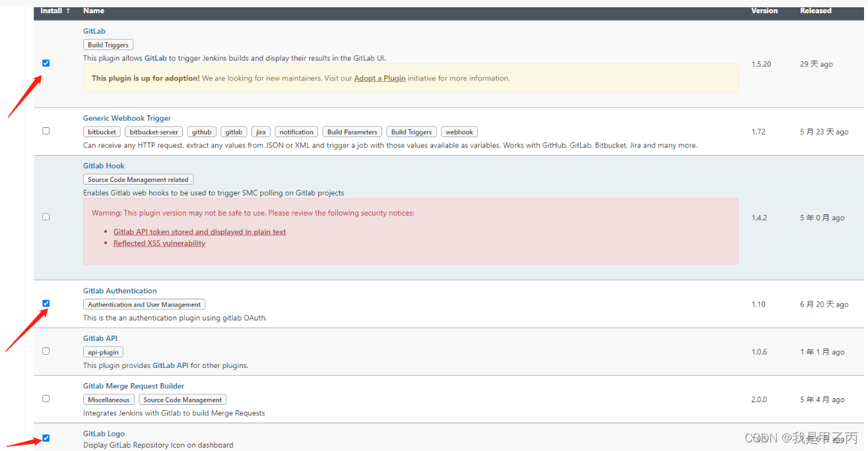Click the gitlab tag under Generic Webhook

pos(234,132)
